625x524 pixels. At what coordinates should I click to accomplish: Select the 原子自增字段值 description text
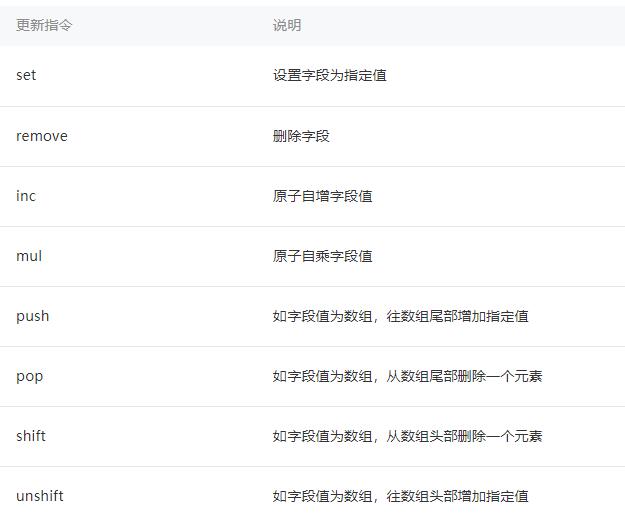(x=322, y=196)
